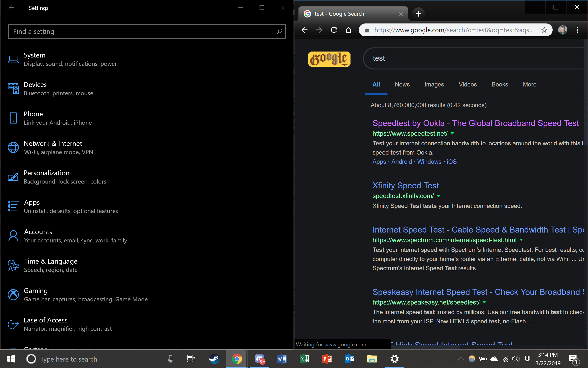Image resolution: width=588 pixels, height=368 pixels.
Task: Open Gaming Xbox icon
Action: [13, 294]
